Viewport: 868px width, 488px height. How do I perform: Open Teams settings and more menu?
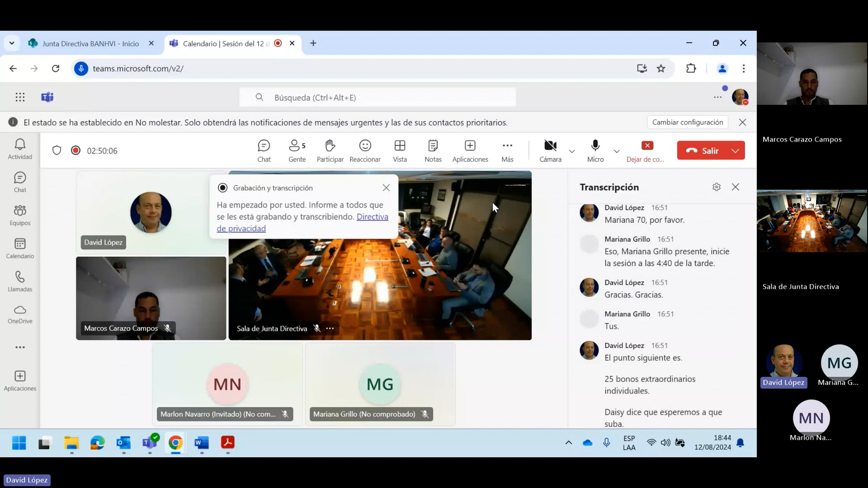click(718, 97)
